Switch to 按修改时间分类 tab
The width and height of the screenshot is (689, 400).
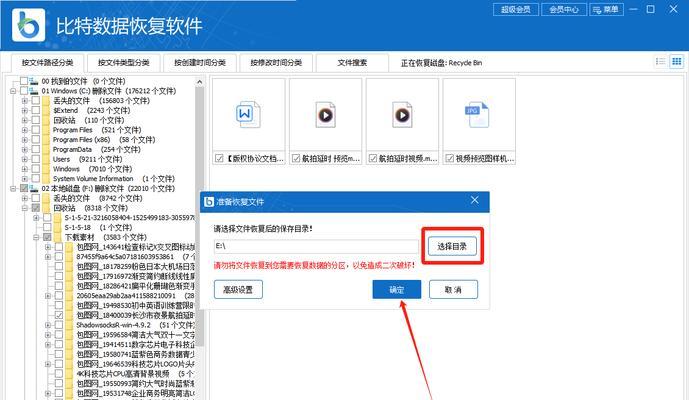276,63
